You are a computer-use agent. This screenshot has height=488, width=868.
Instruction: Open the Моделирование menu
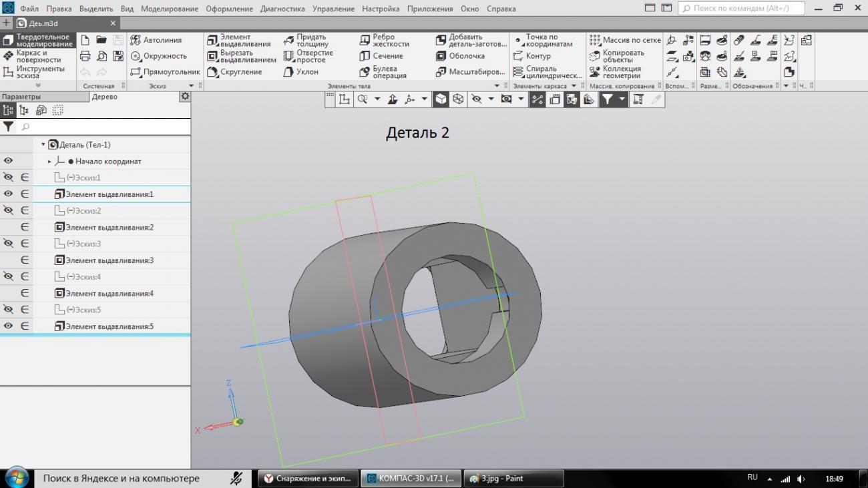(x=169, y=9)
